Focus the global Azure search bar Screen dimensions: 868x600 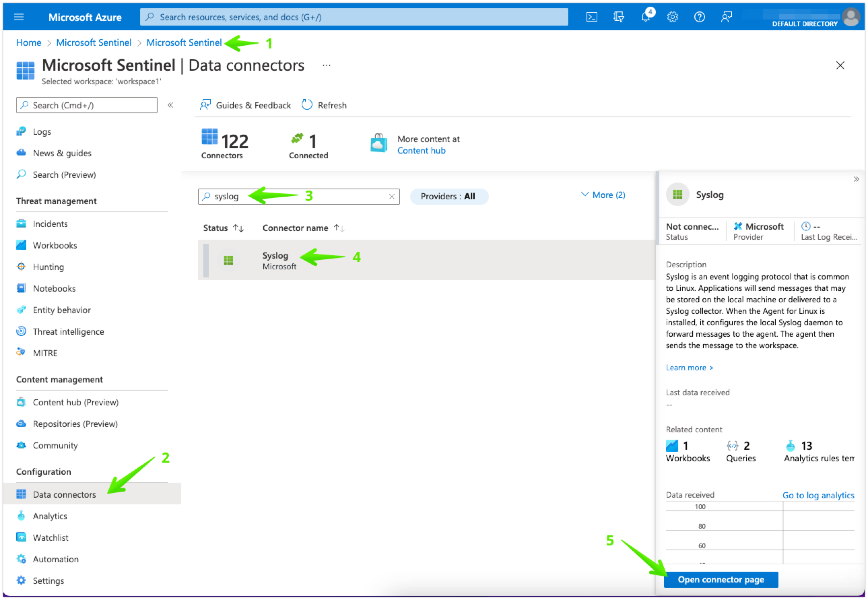click(x=354, y=17)
